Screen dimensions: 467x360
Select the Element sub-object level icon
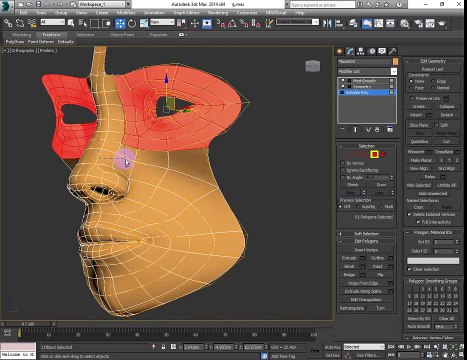click(383, 154)
